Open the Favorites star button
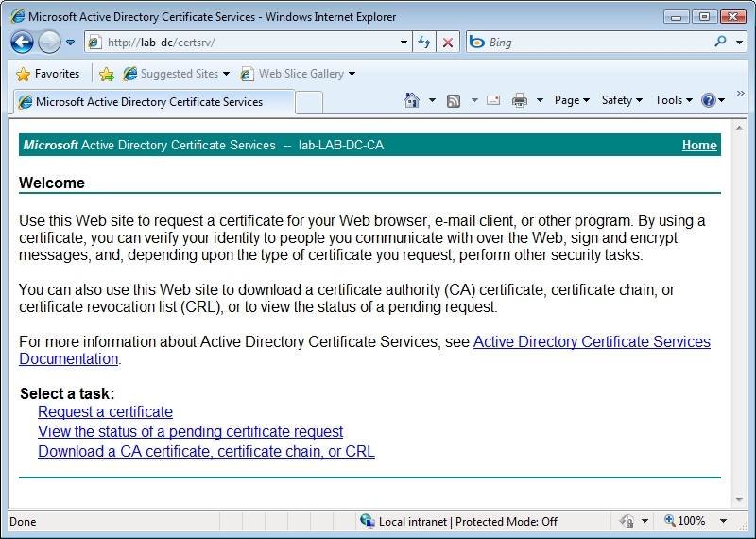 [x=47, y=74]
